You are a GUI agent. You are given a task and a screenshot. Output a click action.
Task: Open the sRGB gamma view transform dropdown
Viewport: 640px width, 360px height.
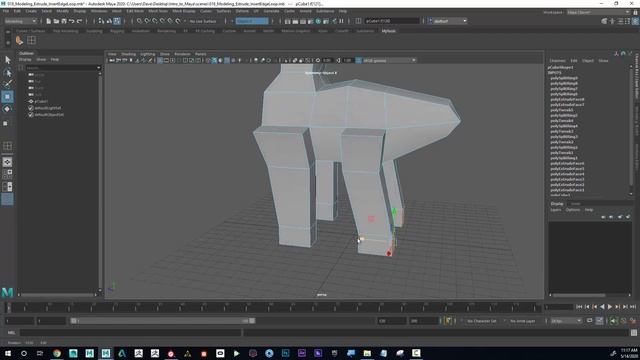point(389,60)
